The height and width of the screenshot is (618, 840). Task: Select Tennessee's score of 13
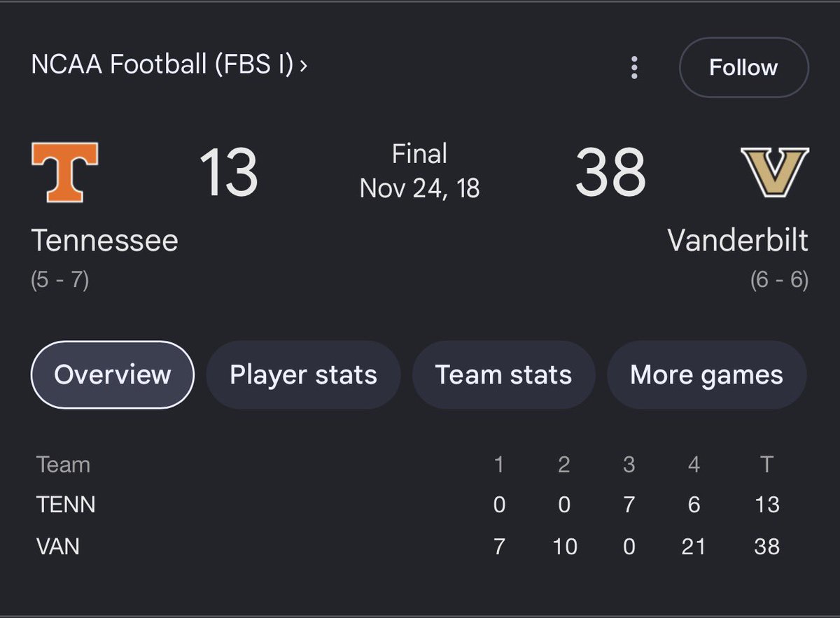pyautogui.click(x=228, y=172)
